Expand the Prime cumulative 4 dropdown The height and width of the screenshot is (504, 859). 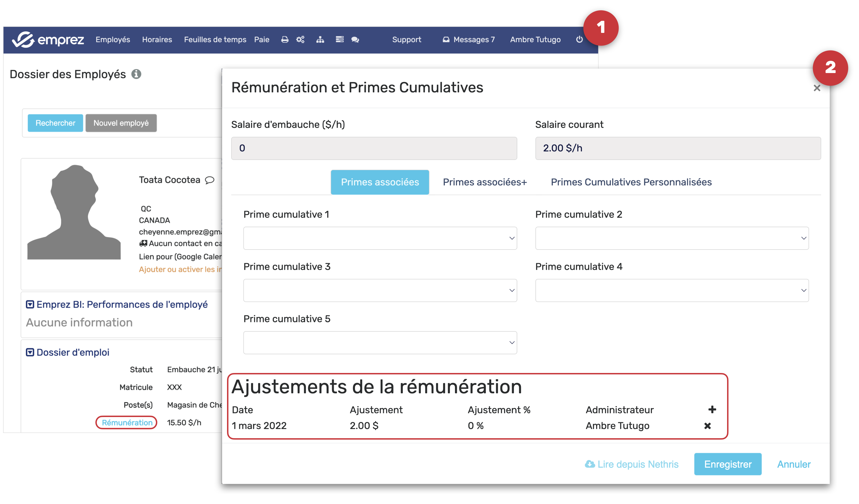(x=672, y=290)
